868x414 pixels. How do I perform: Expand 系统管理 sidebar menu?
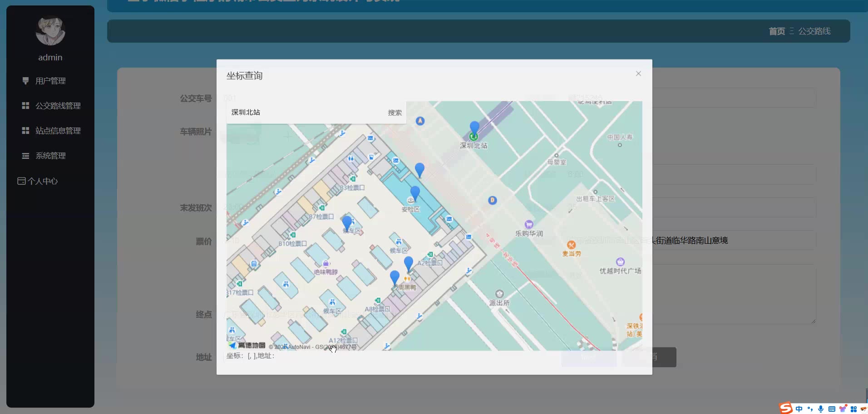click(x=50, y=156)
